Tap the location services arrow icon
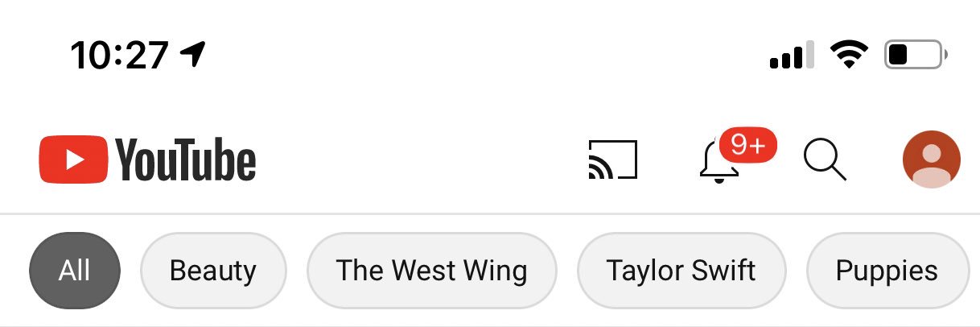The width and height of the screenshot is (980, 327). [193, 54]
